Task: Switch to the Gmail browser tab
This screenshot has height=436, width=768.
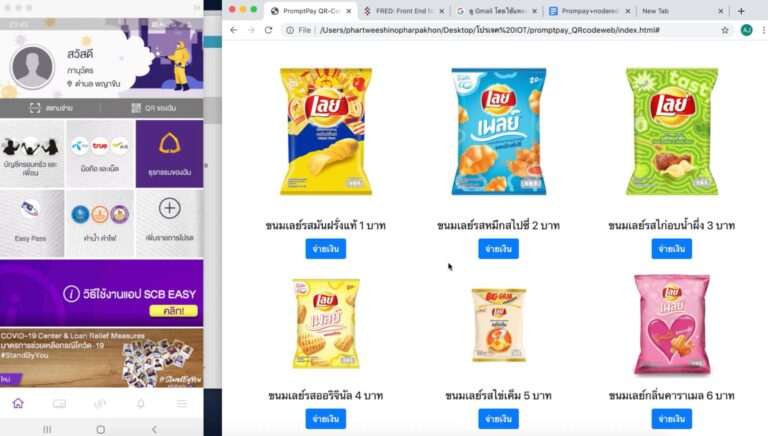Action: coord(497,11)
